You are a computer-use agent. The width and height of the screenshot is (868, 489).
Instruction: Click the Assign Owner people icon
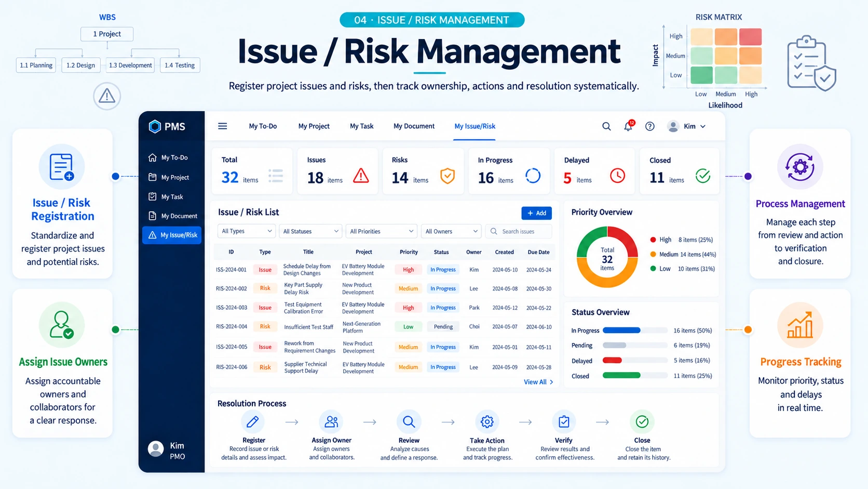(x=331, y=421)
